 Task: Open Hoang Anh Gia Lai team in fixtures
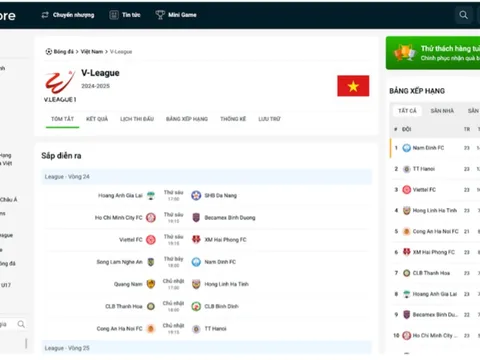point(120,196)
